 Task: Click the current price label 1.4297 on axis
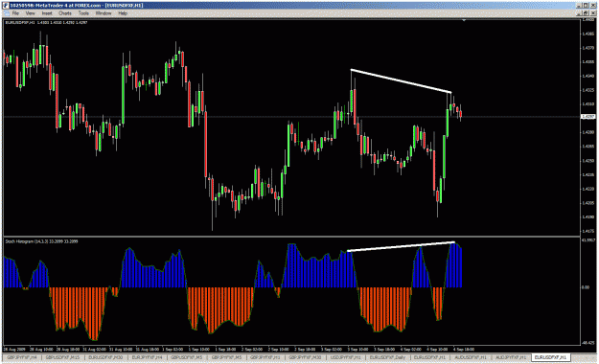[x=587, y=117]
